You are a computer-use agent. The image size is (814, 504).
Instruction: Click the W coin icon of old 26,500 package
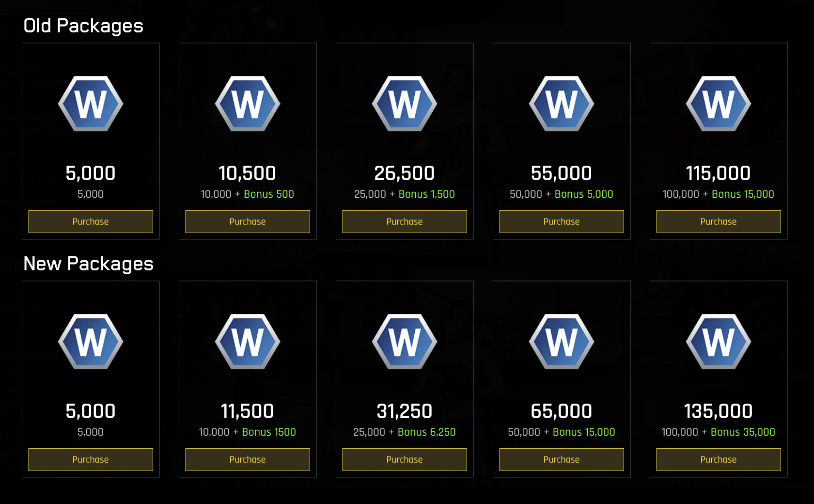point(405,104)
